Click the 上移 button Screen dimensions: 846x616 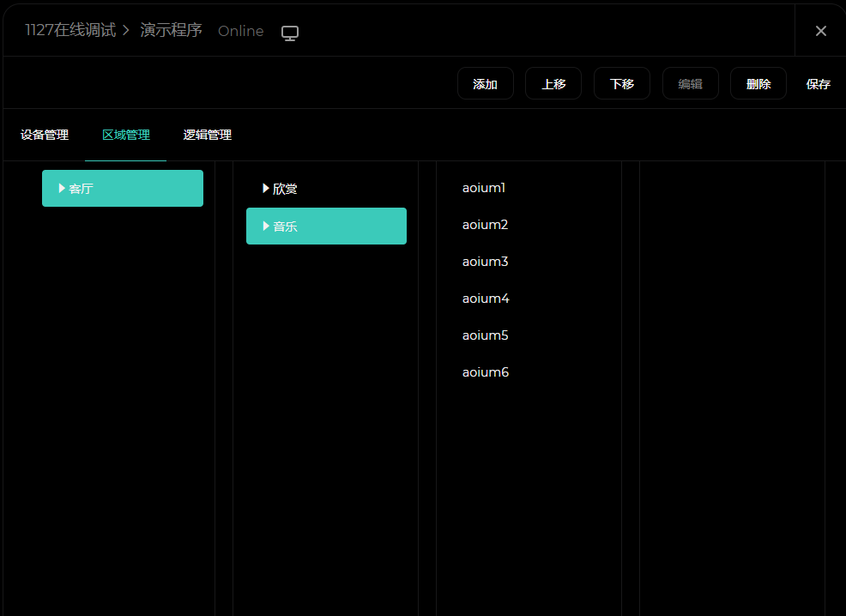(x=553, y=83)
